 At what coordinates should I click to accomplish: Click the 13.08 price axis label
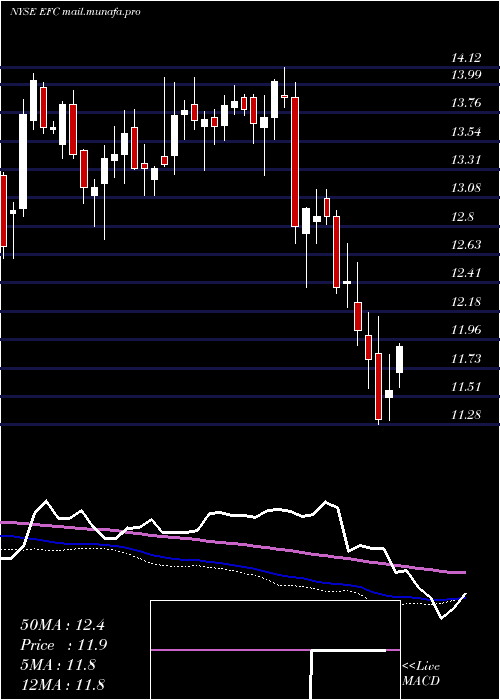(467, 188)
